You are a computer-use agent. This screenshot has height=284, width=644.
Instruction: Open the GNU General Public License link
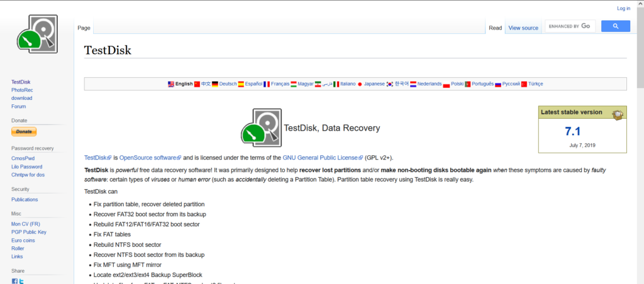(x=323, y=158)
